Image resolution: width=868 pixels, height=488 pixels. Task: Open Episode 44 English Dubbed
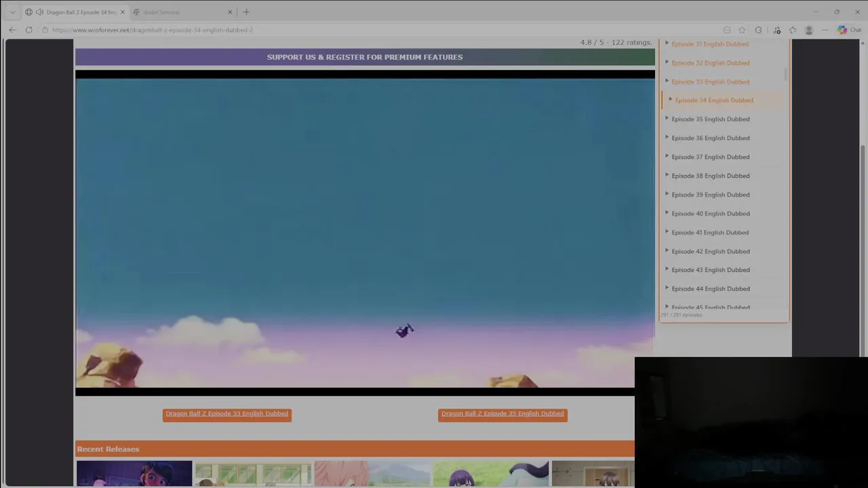[710, 289]
